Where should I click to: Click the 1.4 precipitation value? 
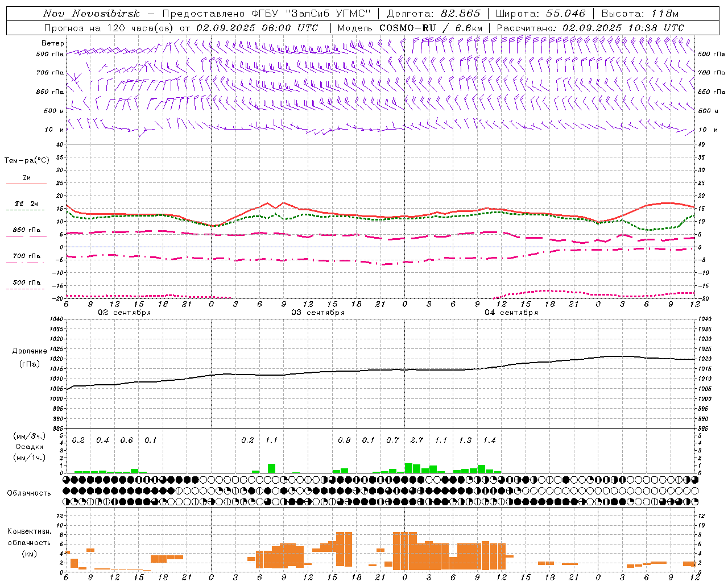click(489, 440)
